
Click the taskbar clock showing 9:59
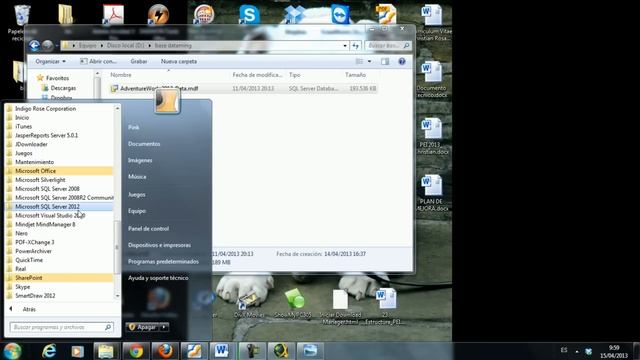(614, 351)
